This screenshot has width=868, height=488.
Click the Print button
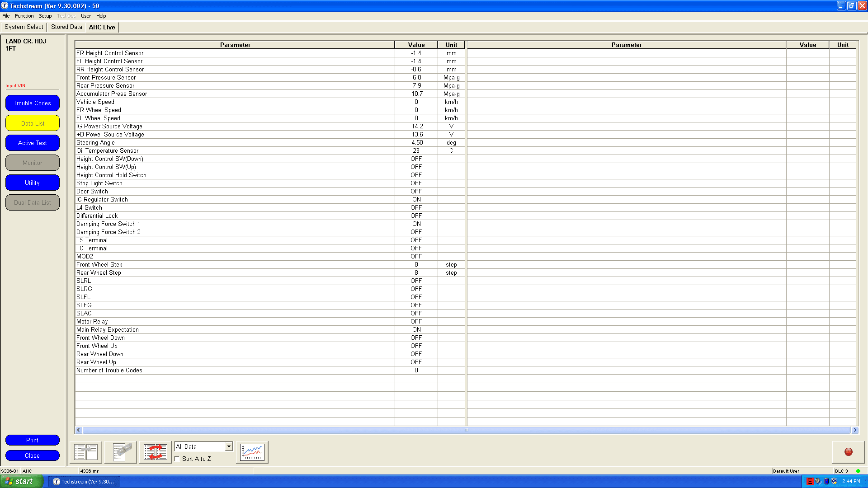(33, 440)
